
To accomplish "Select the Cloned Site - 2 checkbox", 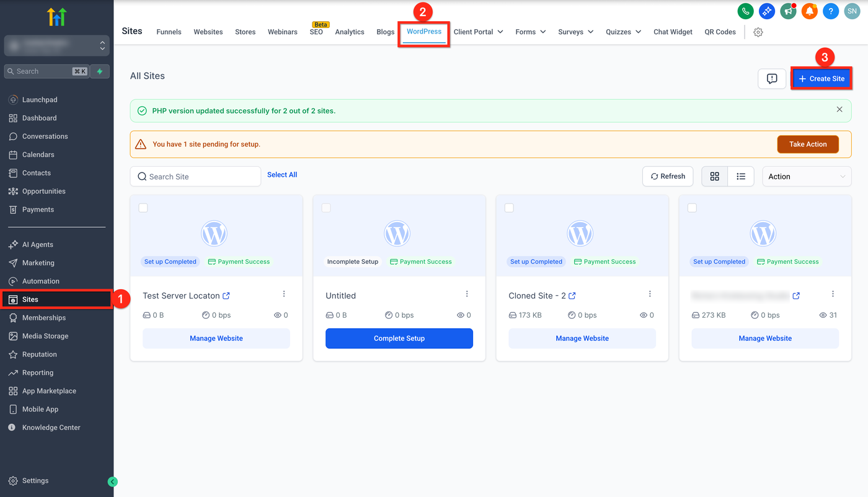I will pyautogui.click(x=509, y=208).
